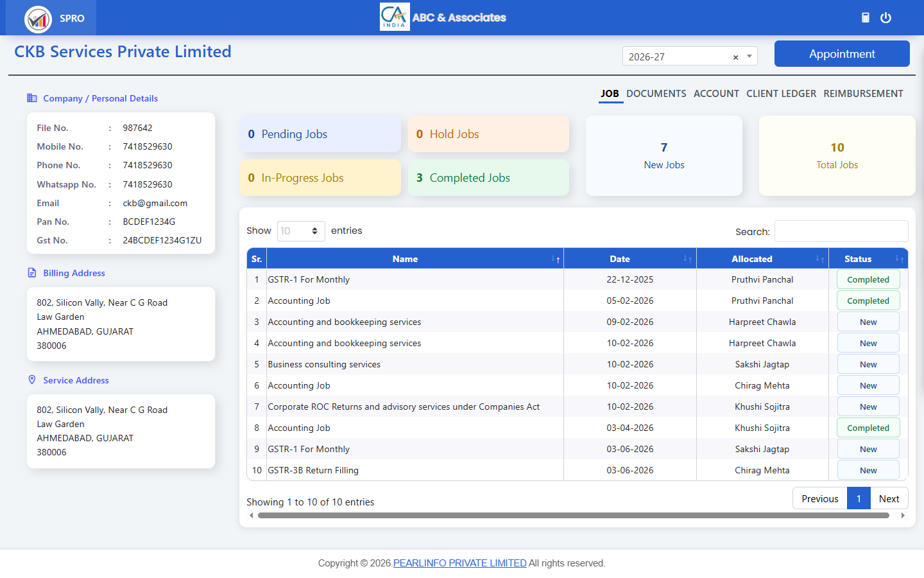Open the PEARLINFO PRIVATE LIMITED link
Screen dimensions: 924x578
[459, 563]
